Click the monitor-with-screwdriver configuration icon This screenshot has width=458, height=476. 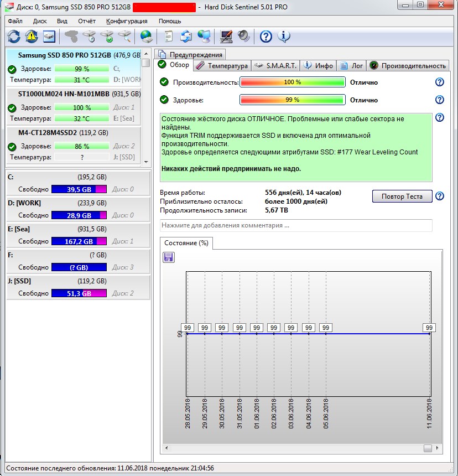point(226,37)
